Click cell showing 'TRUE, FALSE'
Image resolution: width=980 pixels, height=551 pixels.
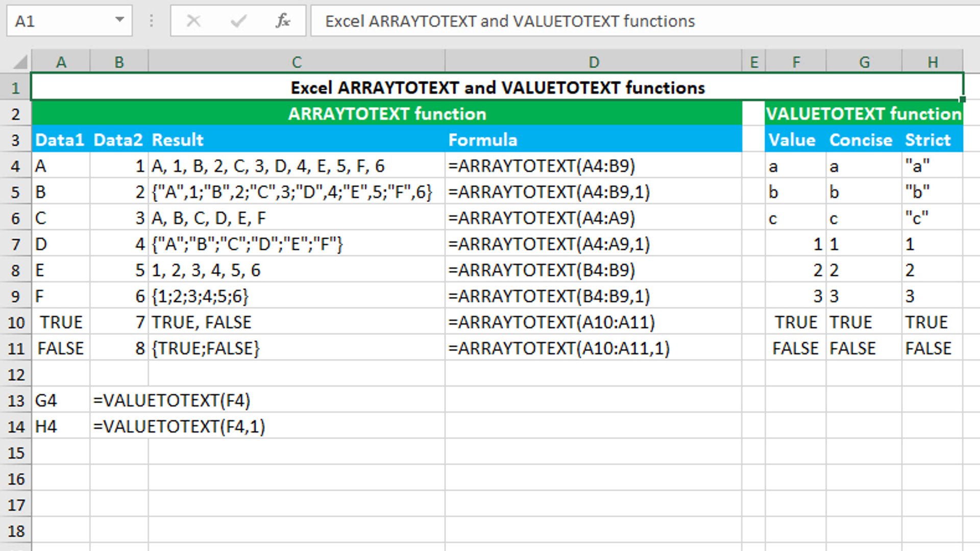297,322
